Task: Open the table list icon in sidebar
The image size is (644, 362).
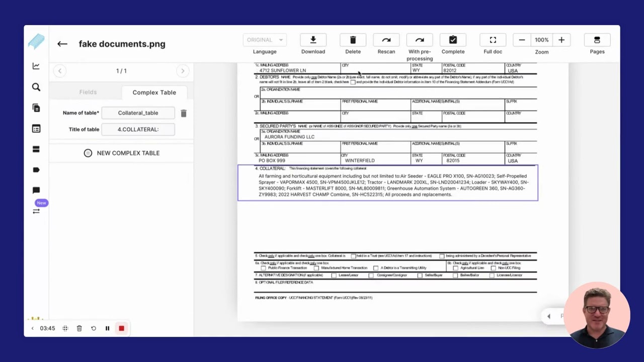Action: click(36, 129)
